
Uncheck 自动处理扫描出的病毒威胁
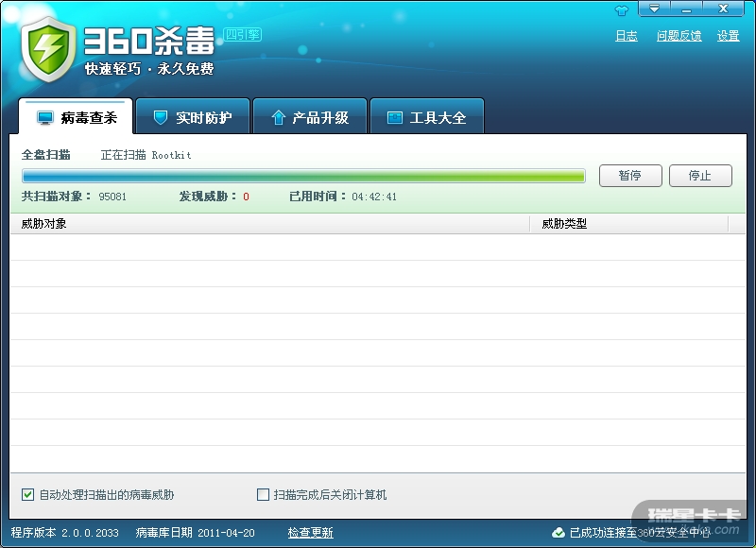tap(28, 494)
